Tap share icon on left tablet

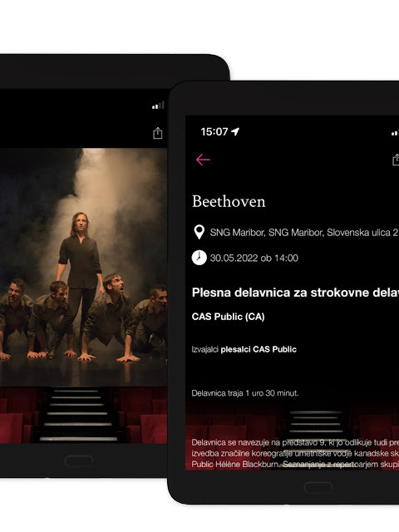pos(157,133)
